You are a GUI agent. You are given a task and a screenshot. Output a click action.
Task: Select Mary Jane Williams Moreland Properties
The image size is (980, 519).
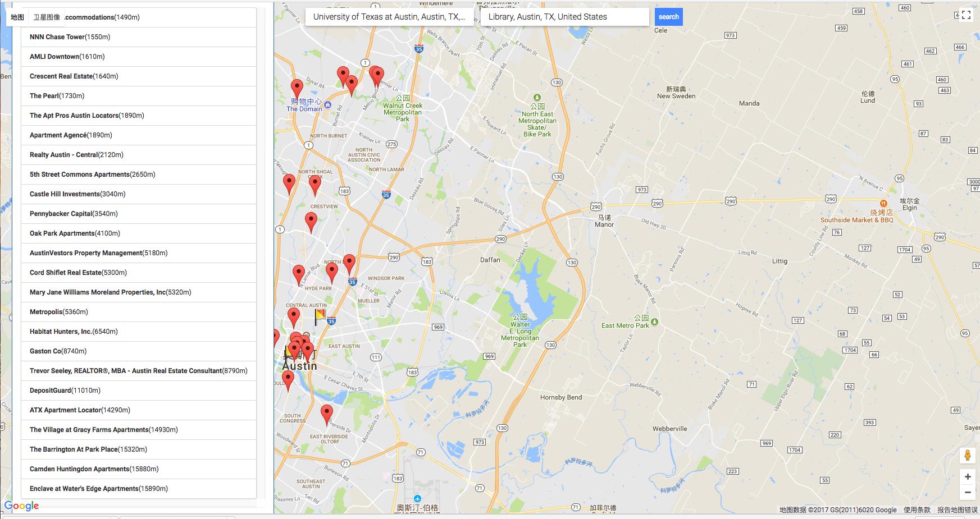[x=139, y=292]
